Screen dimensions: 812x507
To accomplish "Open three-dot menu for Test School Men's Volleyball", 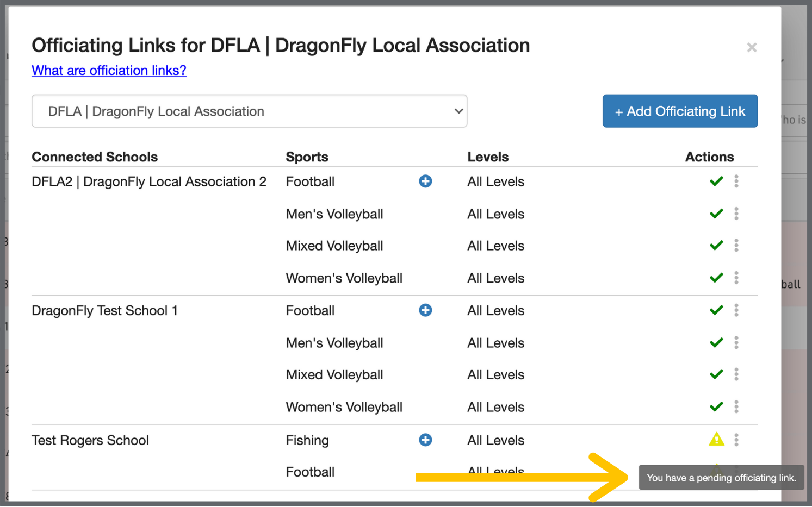I will [736, 343].
